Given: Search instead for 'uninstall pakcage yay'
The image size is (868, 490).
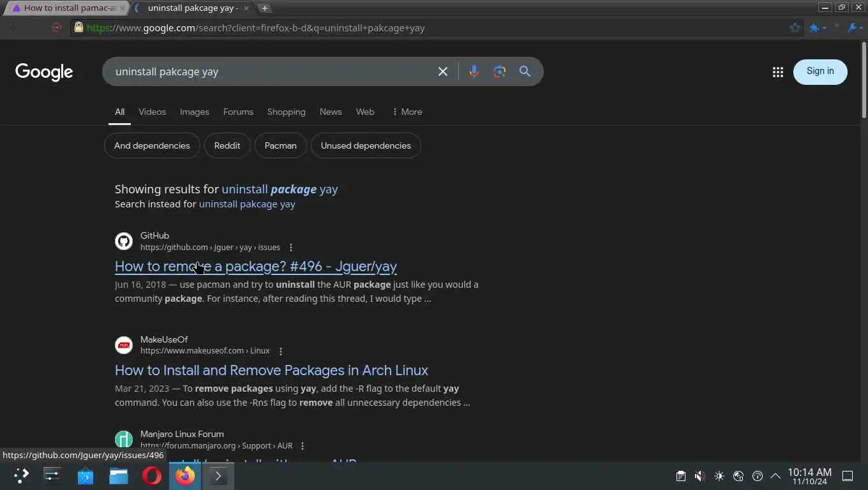Looking at the screenshot, I should [247, 204].
